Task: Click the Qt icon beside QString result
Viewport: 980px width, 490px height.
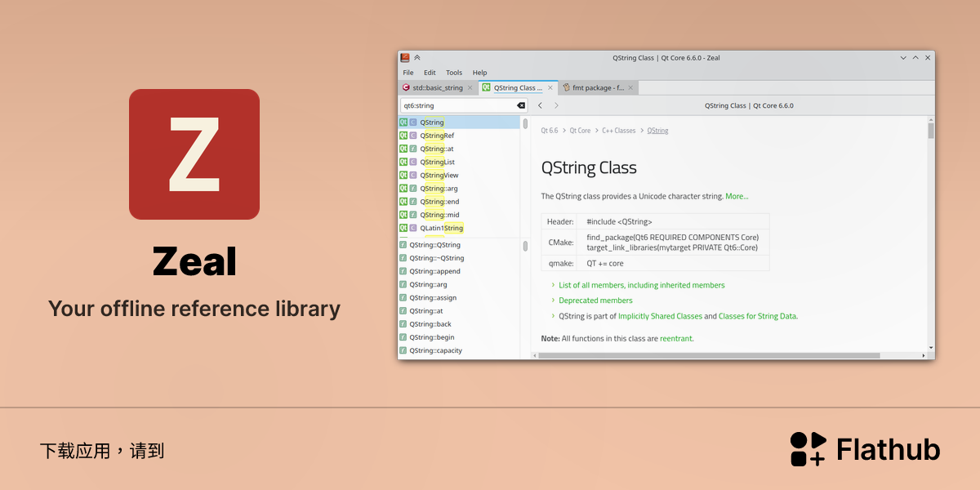Action: click(x=403, y=122)
